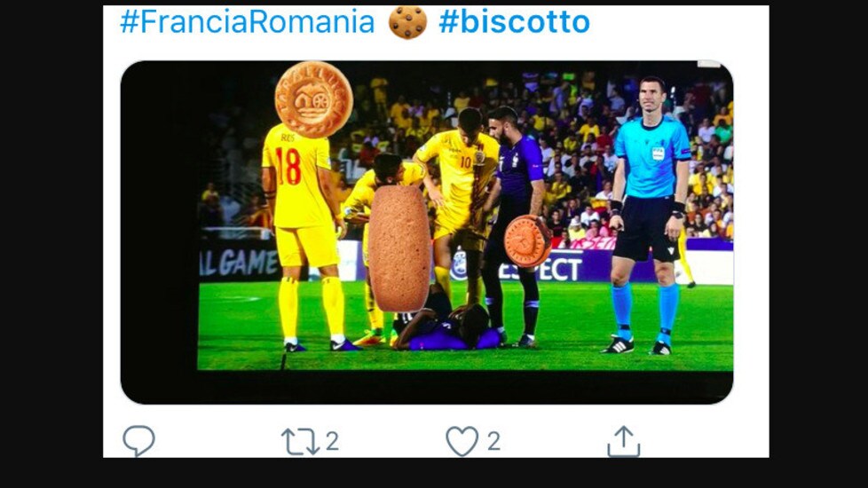View the like count beside heart

tap(493, 442)
